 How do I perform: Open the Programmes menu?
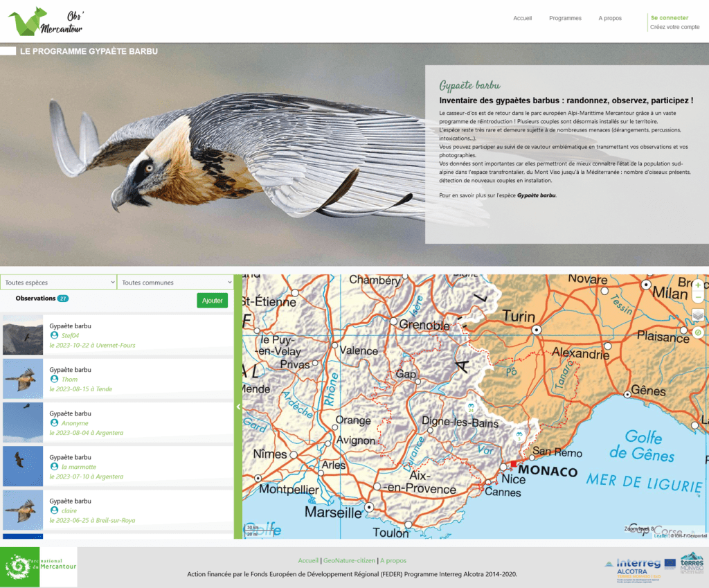click(565, 19)
